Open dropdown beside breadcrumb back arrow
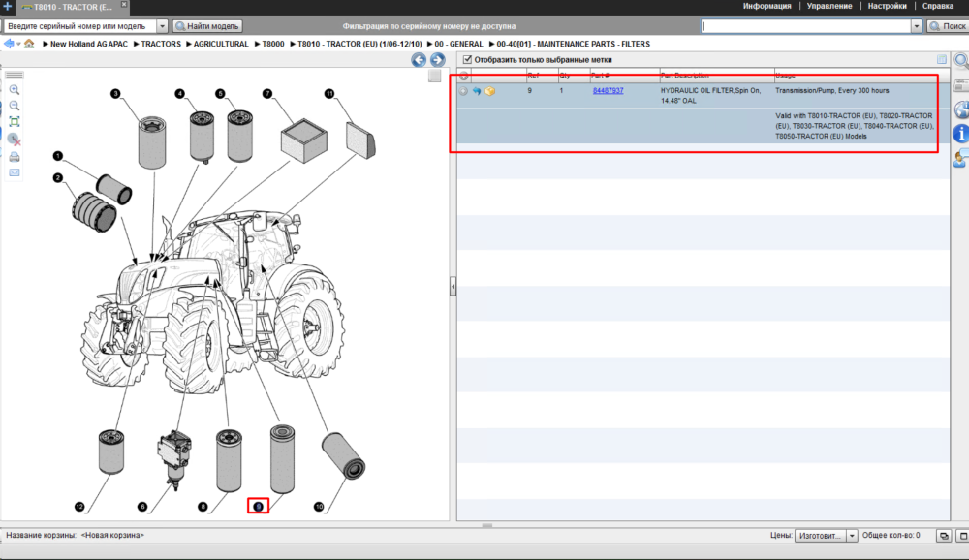This screenshot has width=969, height=560. (18, 44)
